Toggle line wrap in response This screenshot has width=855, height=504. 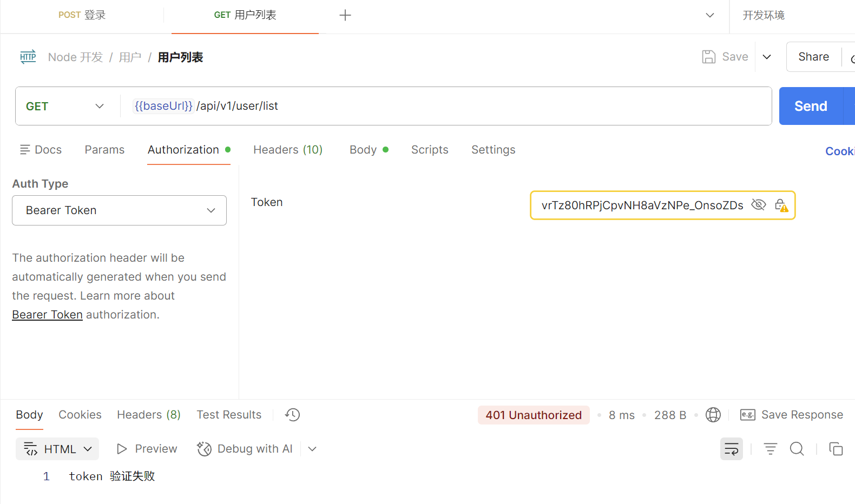(x=732, y=449)
